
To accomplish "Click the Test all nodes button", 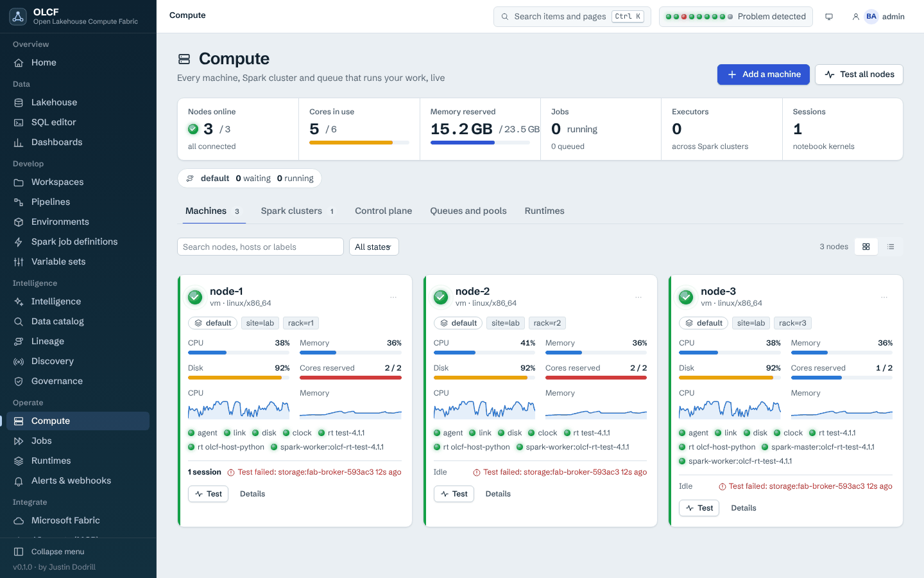I will (859, 74).
